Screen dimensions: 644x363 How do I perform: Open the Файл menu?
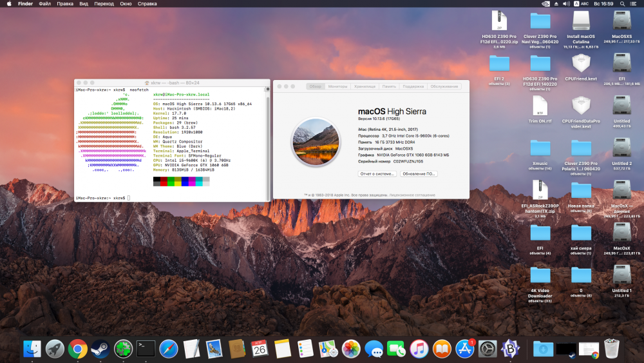tap(45, 4)
